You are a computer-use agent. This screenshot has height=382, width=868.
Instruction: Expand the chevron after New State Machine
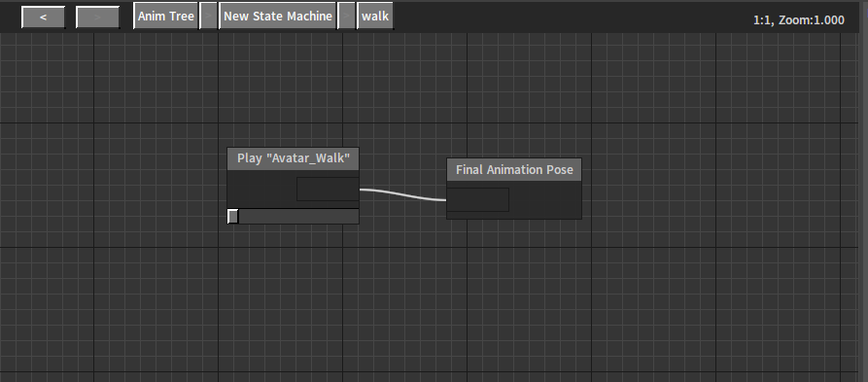pyautogui.click(x=347, y=17)
